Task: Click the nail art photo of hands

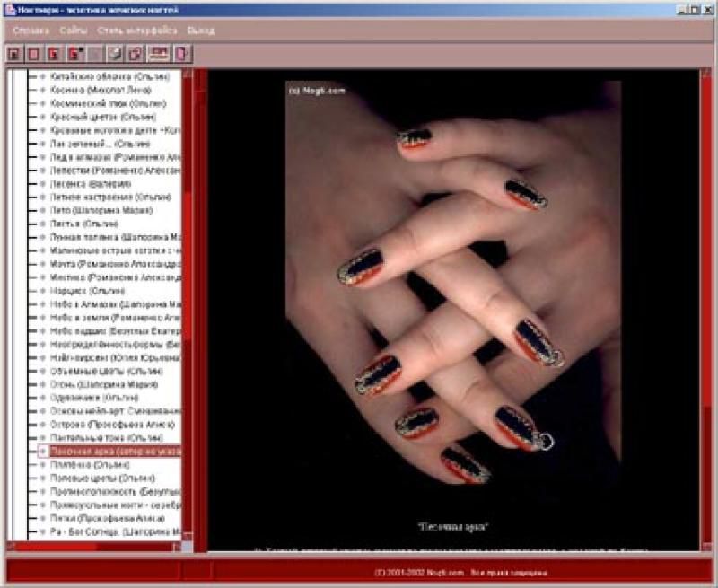Action: [452, 287]
